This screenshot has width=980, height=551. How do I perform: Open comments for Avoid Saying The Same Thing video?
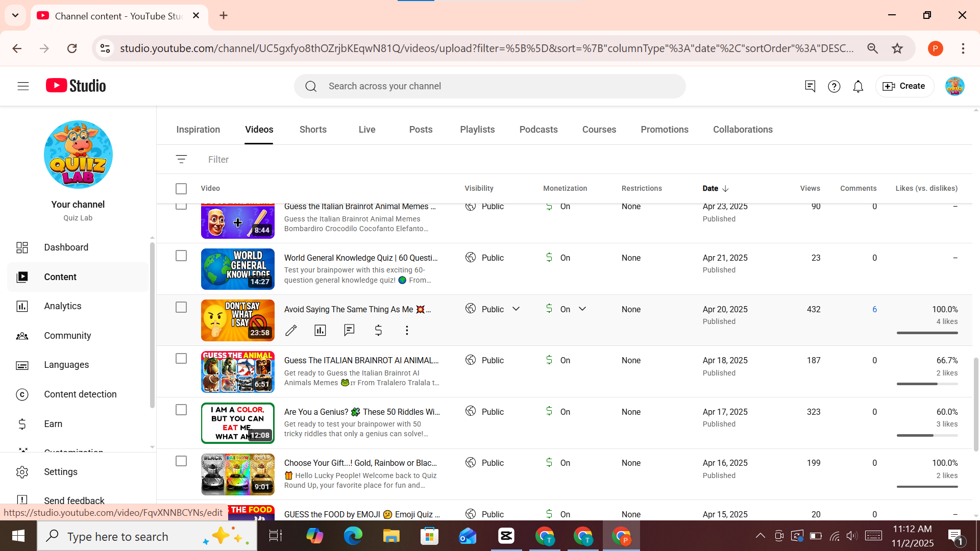349,330
